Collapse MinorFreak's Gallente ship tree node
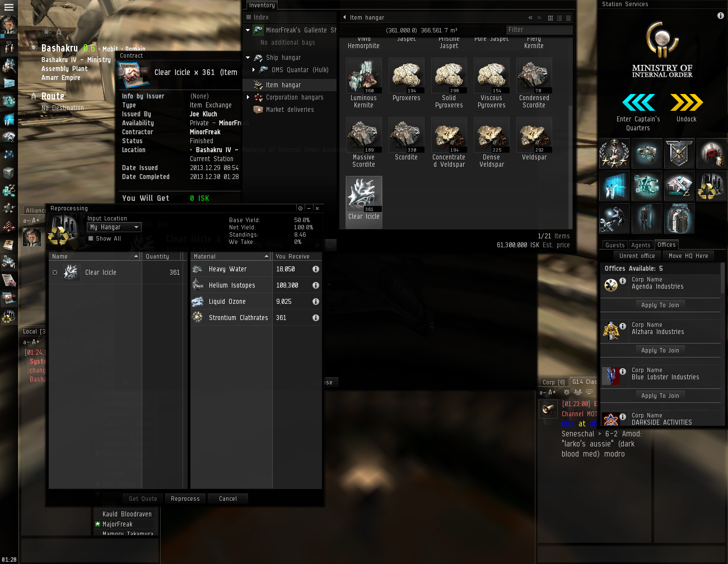Image resolution: width=728 pixels, height=564 pixels. point(248,30)
